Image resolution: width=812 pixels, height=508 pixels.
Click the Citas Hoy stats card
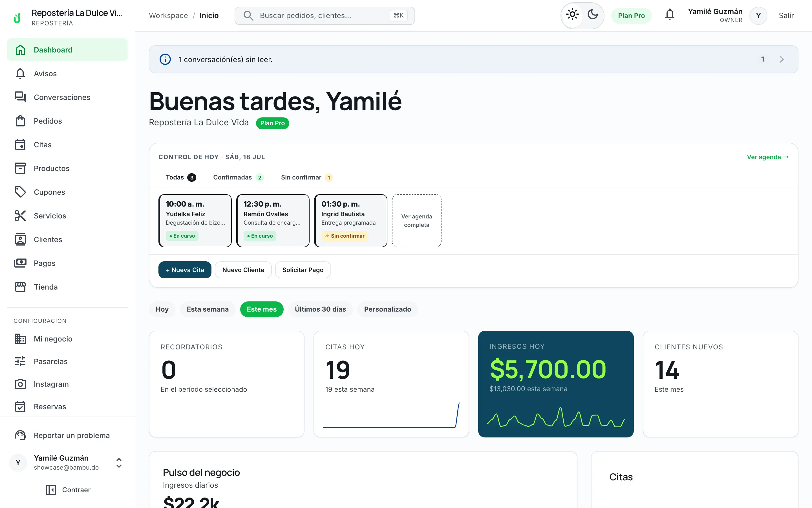click(391, 384)
